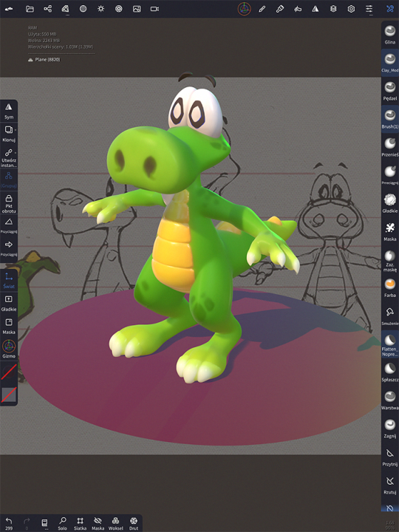Select the Pędzel brush tool

coord(390,91)
